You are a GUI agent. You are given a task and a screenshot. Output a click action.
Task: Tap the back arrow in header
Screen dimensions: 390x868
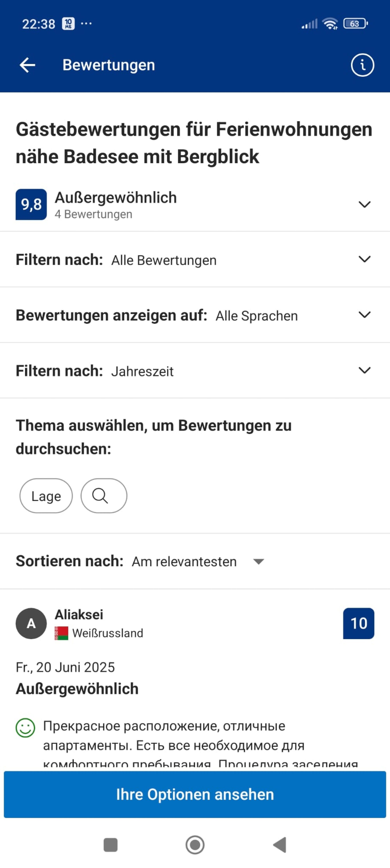coord(27,65)
